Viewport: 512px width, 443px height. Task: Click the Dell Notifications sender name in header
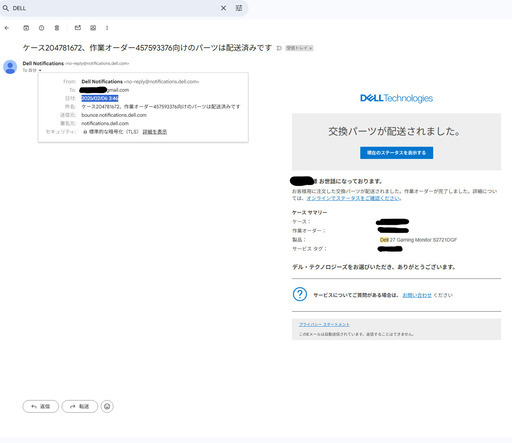pyautogui.click(x=43, y=63)
